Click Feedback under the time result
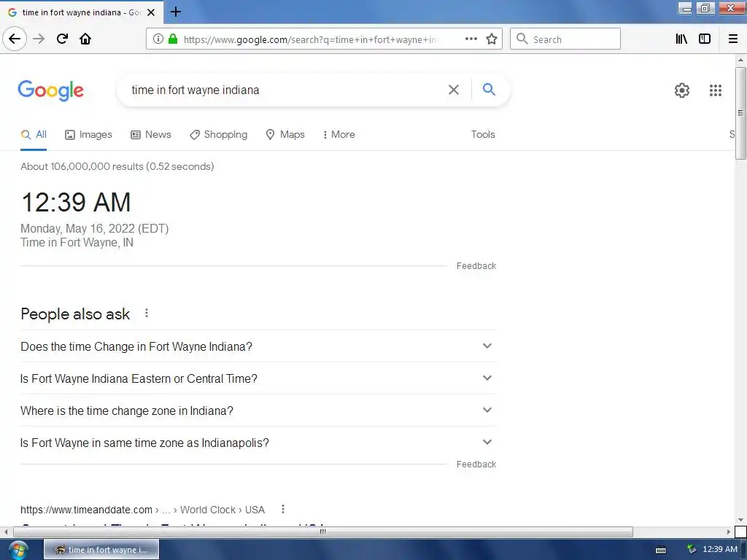 (x=476, y=265)
